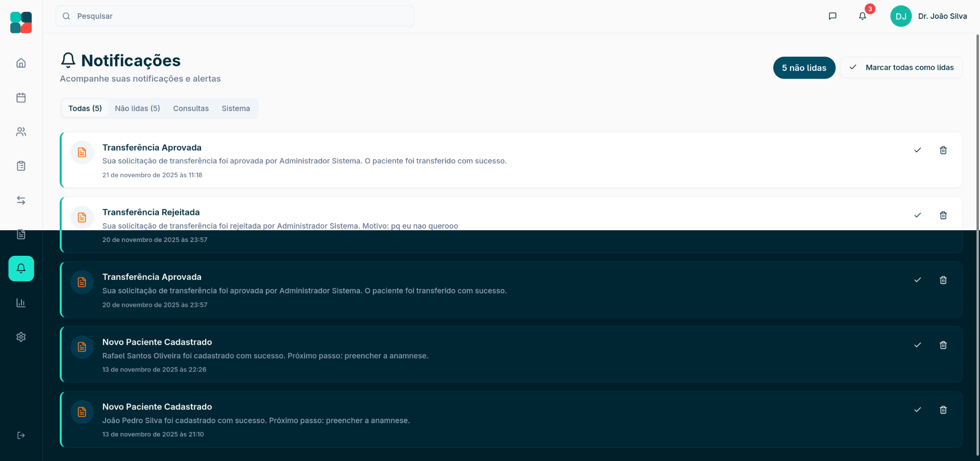Viewport: 980px width, 461px height.
Task: Select the Consultas tab
Action: coord(191,108)
